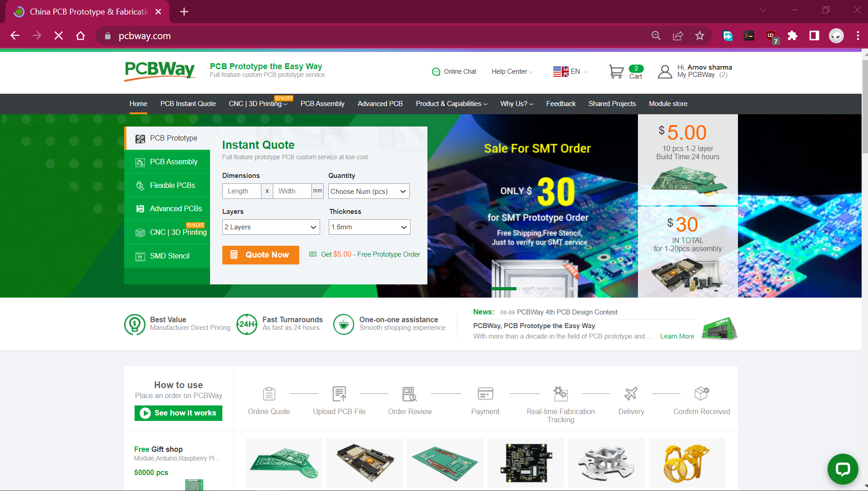Open the Extensions puzzle icon
Image resolution: width=868 pixels, height=491 pixels.
[793, 35]
